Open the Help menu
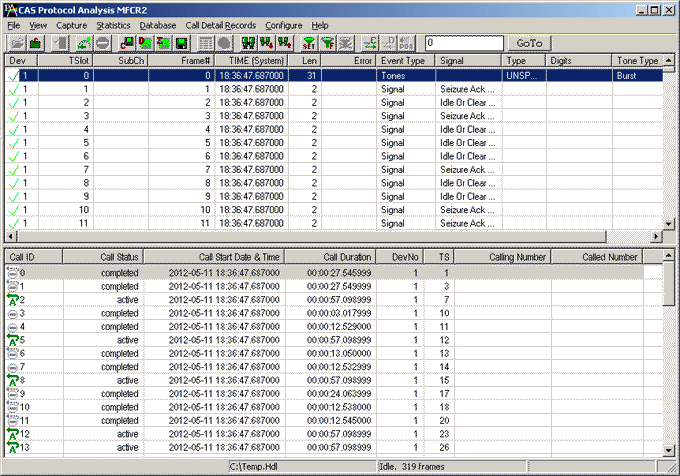This screenshot has width=680, height=476. [320, 25]
